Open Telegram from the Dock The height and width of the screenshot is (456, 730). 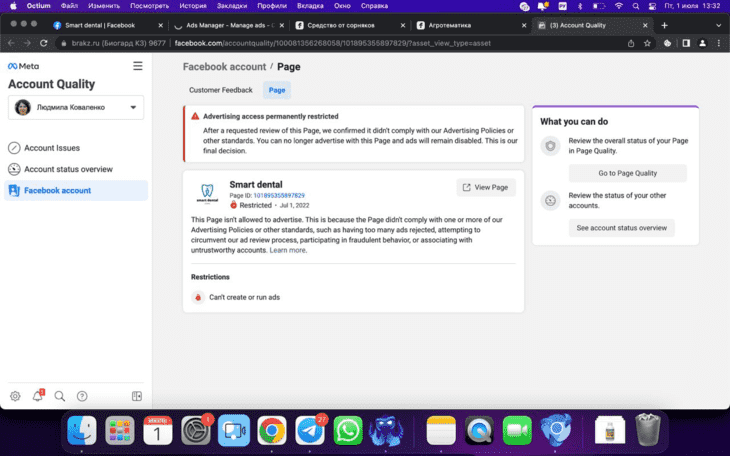click(310, 430)
